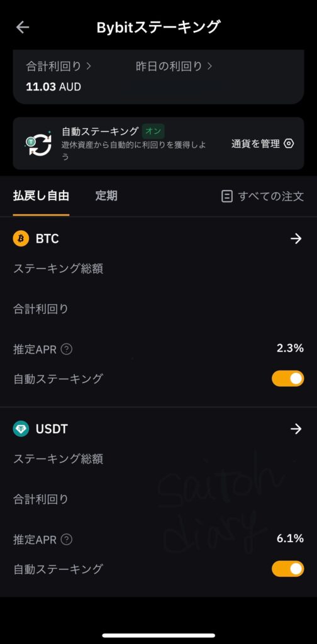This screenshot has height=644, width=317.
Task: Tap the auto-staking cycle icon
Action: tap(38, 144)
